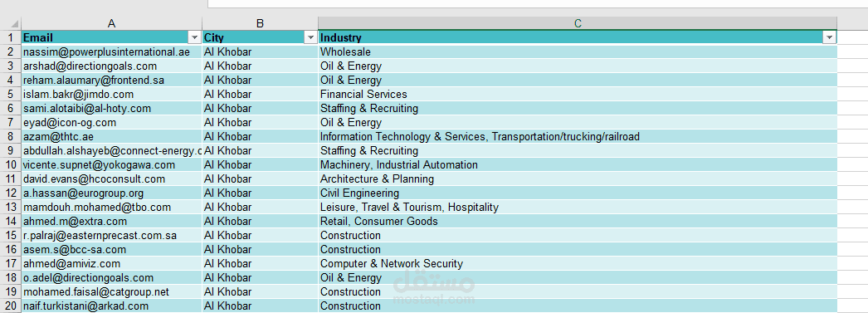868x313 pixels.
Task: Click the Civil Engineering cell
Action: coord(578,193)
